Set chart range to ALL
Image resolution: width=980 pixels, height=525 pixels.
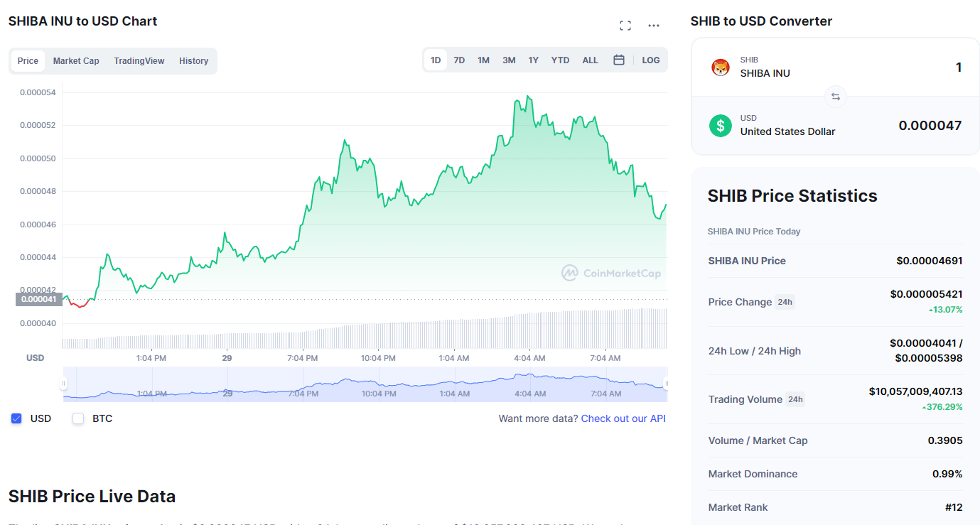click(x=590, y=60)
